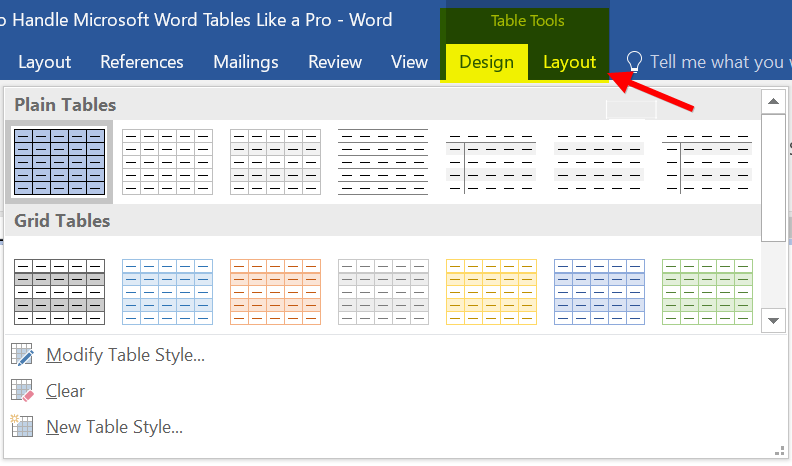Image resolution: width=792 pixels, height=466 pixels.
Task: Select the first plain table grid style
Action: coord(59,161)
